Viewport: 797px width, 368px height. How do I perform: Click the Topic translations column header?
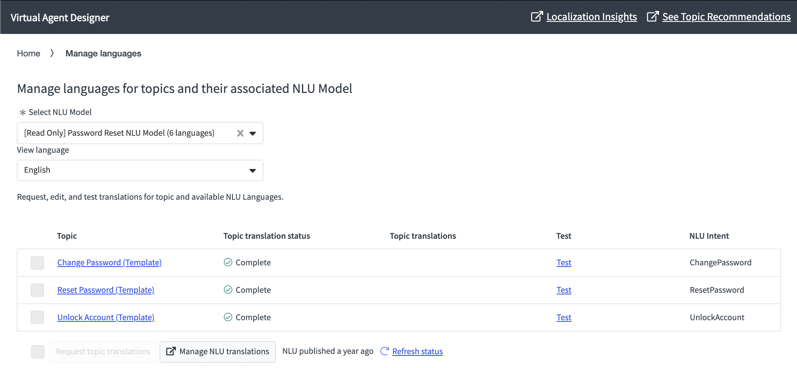[x=423, y=236]
